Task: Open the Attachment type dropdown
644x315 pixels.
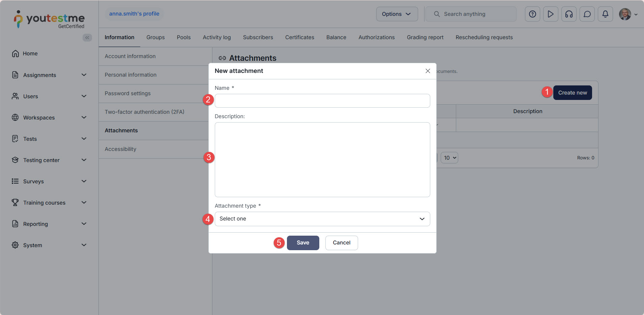Action: tap(322, 219)
